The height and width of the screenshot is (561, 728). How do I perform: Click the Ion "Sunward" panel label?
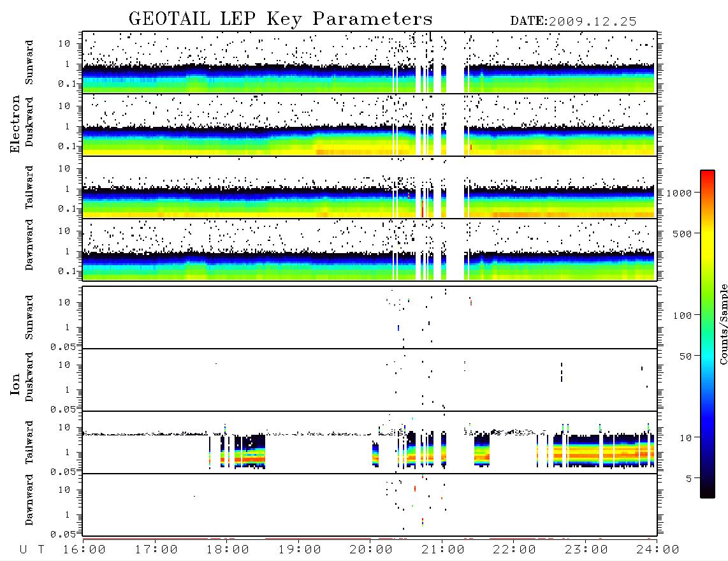(x=29, y=317)
